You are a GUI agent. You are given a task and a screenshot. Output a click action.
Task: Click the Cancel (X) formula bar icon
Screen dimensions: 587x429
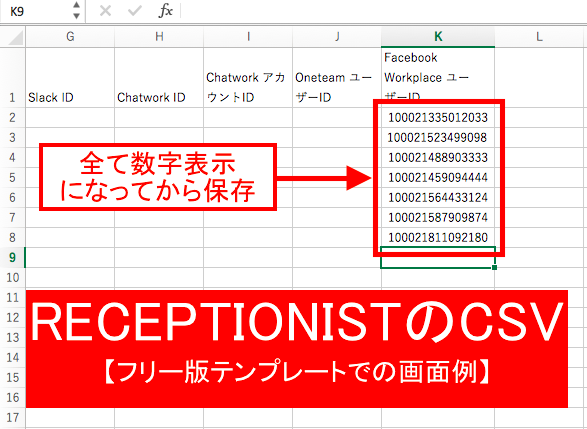click(x=105, y=11)
